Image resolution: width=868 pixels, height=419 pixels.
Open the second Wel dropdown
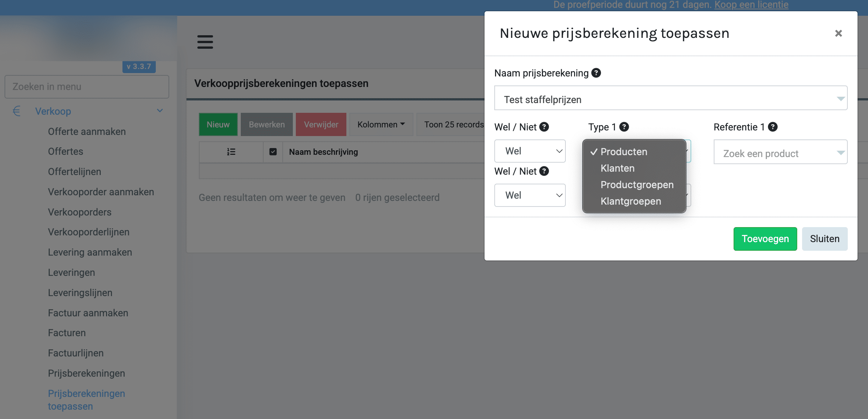point(530,195)
